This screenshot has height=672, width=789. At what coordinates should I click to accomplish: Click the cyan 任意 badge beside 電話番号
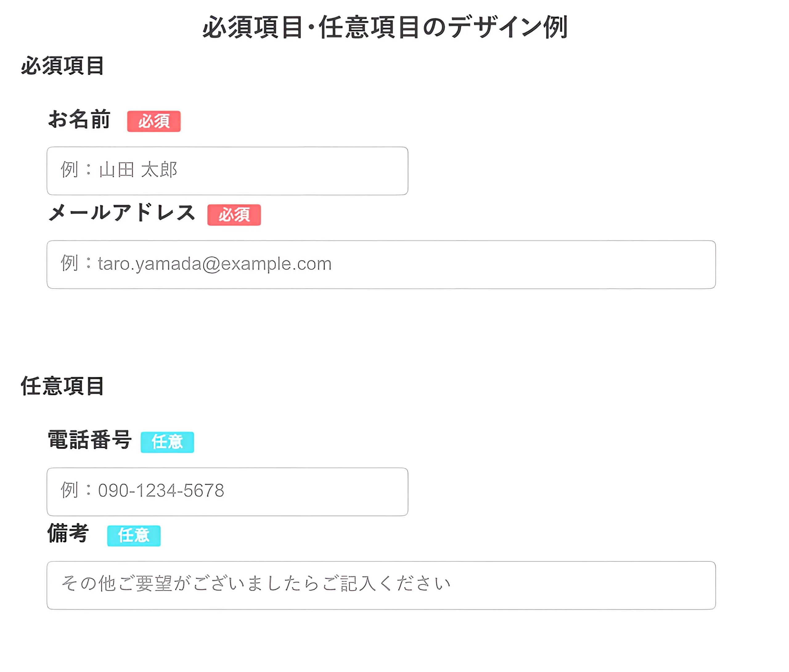tap(167, 442)
